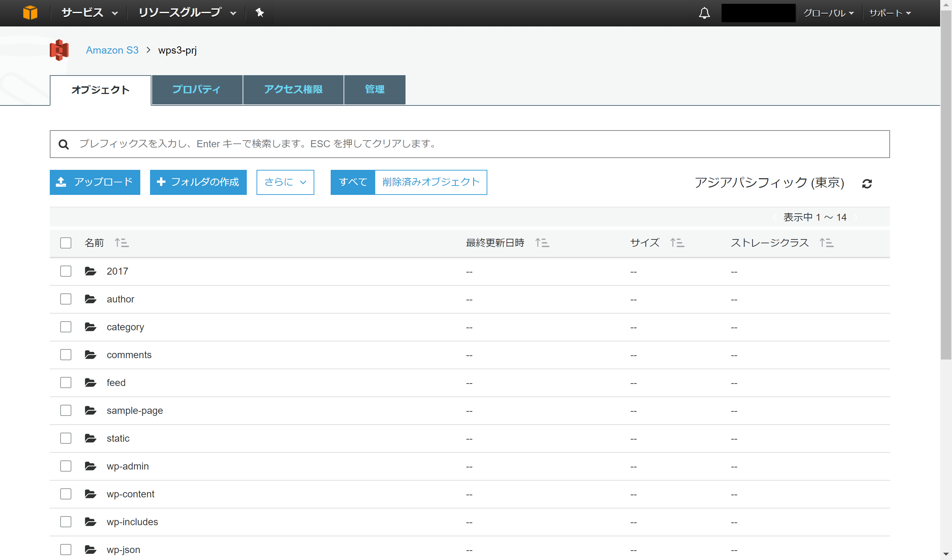Click the folder icon for comments

[90, 355]
